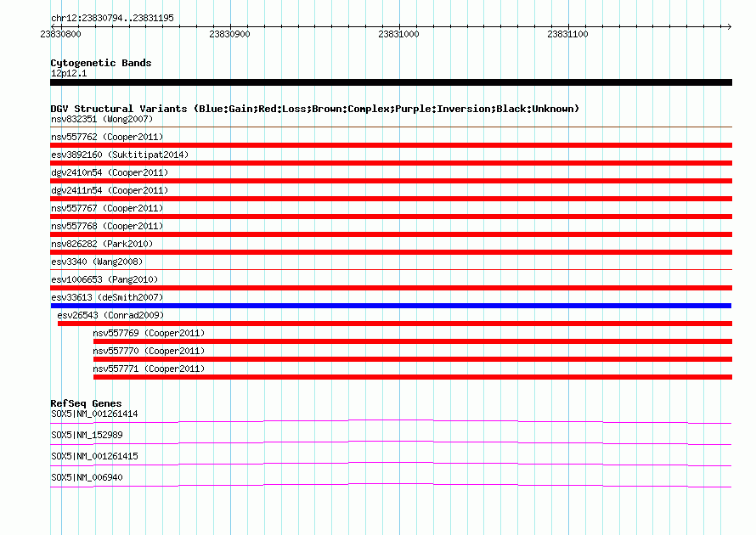Image resolution: width=756 pixels, height=535 pixels.
Task: Open variant nsv557767 (Cooper2011)
Action: point(107,208)
